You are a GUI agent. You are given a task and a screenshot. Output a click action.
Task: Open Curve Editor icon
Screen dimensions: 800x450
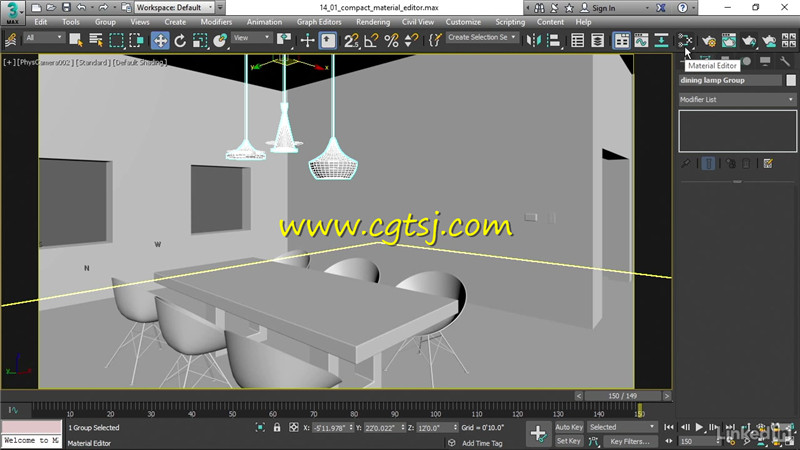pyautogui.click(x=641, y=40)
